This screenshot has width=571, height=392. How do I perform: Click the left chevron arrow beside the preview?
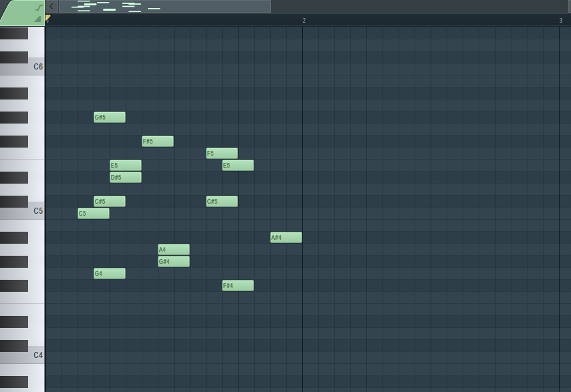coord(51,7)
